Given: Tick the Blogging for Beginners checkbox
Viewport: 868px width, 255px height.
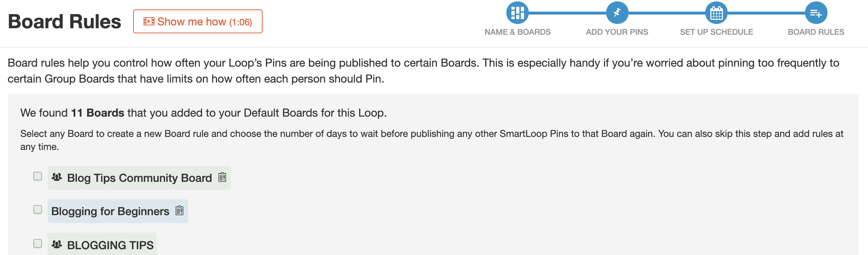Looking at the screenshot, I should point(38,209).
